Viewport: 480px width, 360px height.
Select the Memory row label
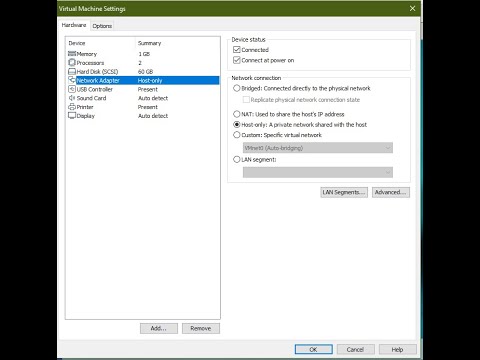87,54
